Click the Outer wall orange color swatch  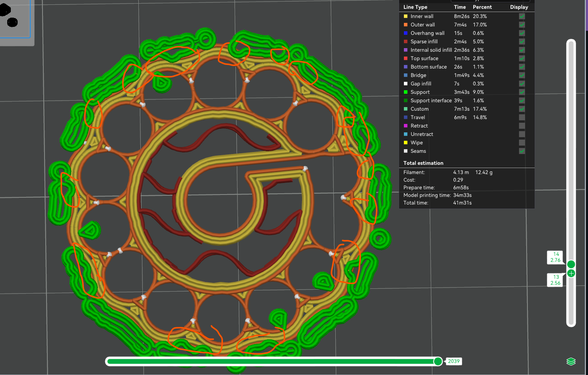click(x=406, y=24)
